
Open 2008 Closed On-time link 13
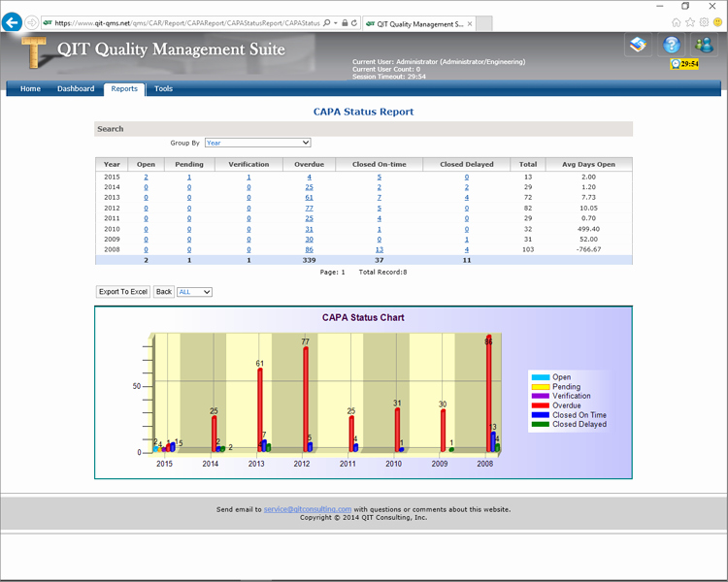point(380,249)
